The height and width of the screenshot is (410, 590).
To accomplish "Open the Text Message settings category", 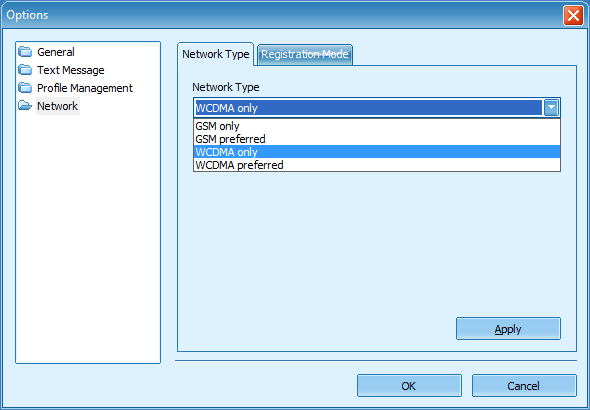I will click(71, 70).
